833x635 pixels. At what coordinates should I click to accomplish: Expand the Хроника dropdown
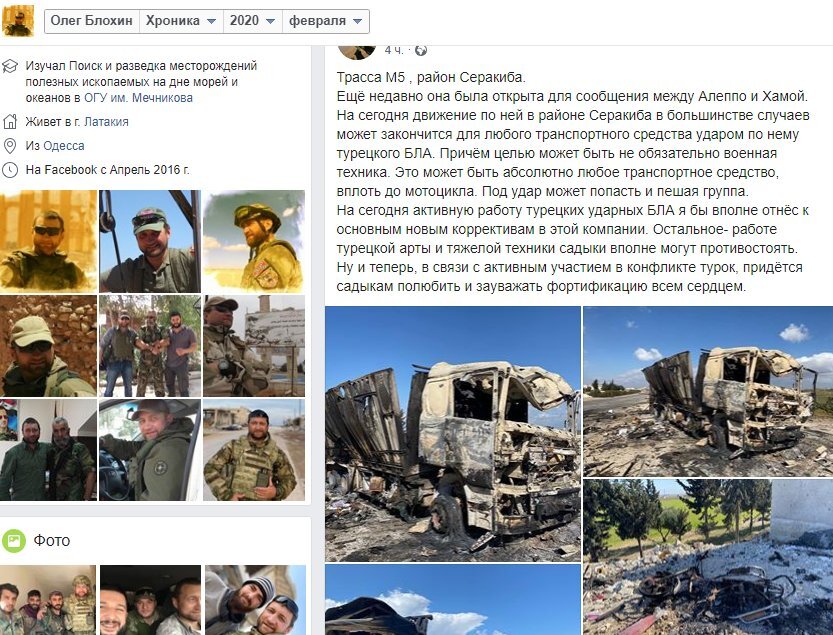click(x=181, y=21)
